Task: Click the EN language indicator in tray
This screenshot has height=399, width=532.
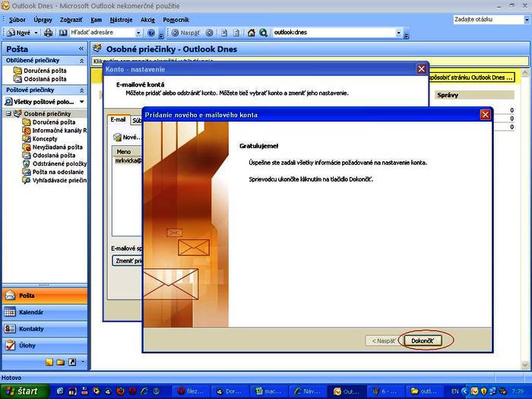Action: pyautogui.click(x=454, y=391)
